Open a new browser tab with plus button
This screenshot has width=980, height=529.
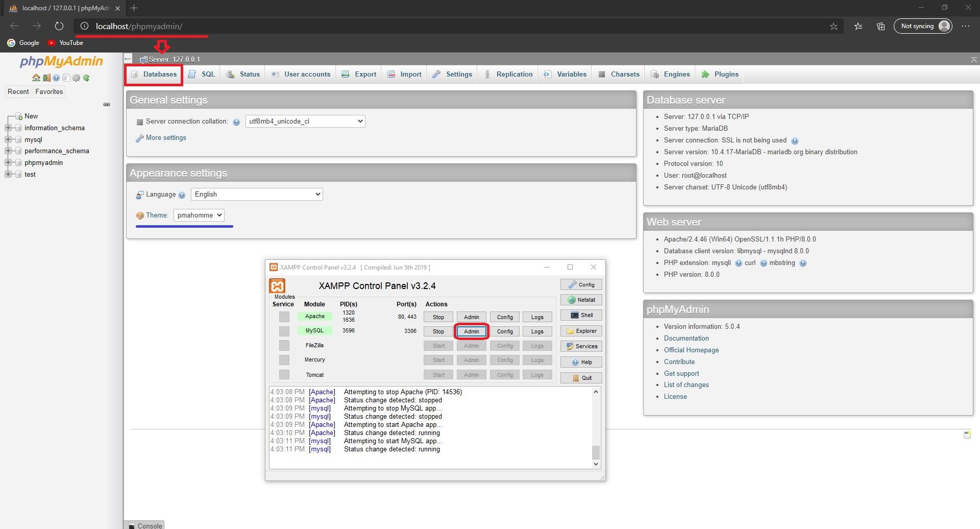pyautogui.click(x=134, y=8)
